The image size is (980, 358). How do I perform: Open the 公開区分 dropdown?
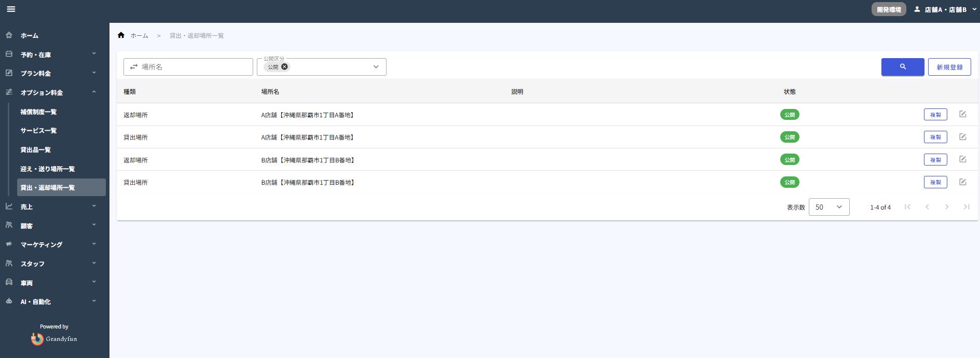click(x=376, y=67)
